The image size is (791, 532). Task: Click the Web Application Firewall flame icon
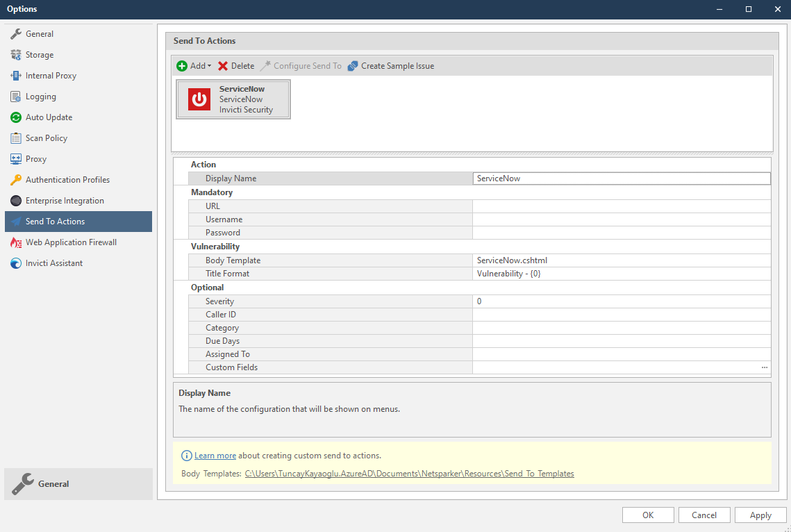[16, 242]
